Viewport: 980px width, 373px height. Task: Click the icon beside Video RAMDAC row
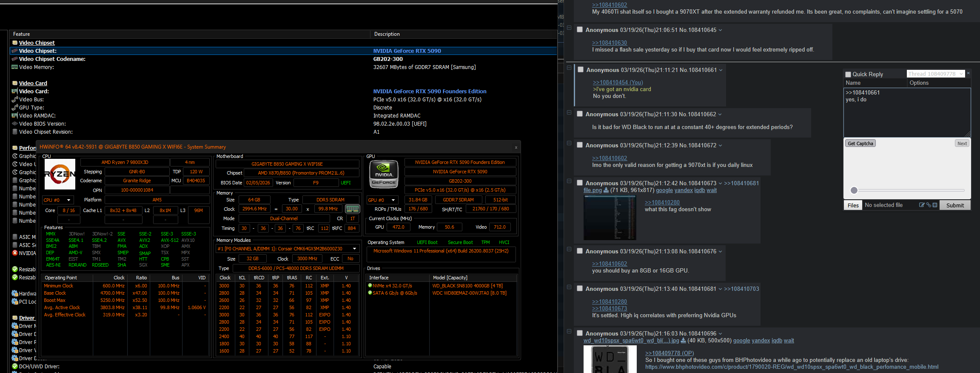(x=15, y=115)
